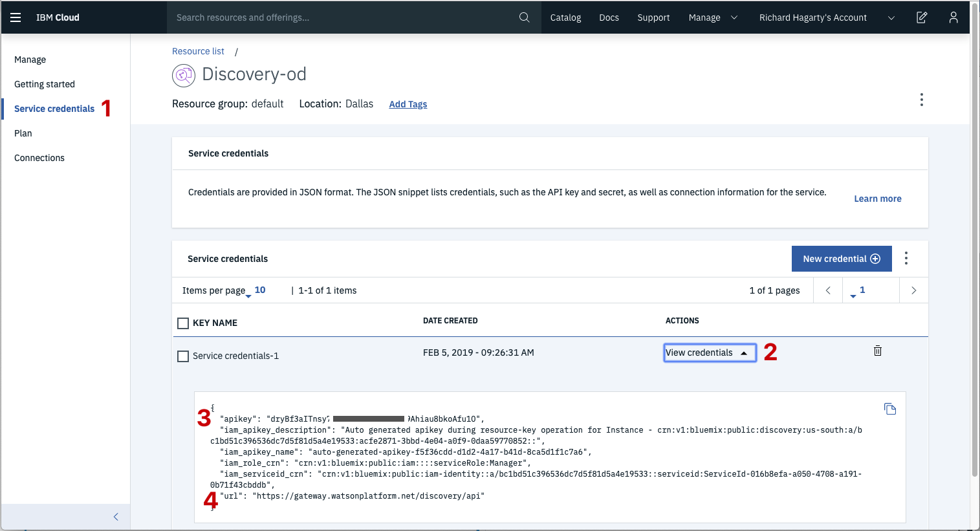Click the KEY NAME column header text
The height and width of the screenshot is (531, 980).
tap(215, 323)
